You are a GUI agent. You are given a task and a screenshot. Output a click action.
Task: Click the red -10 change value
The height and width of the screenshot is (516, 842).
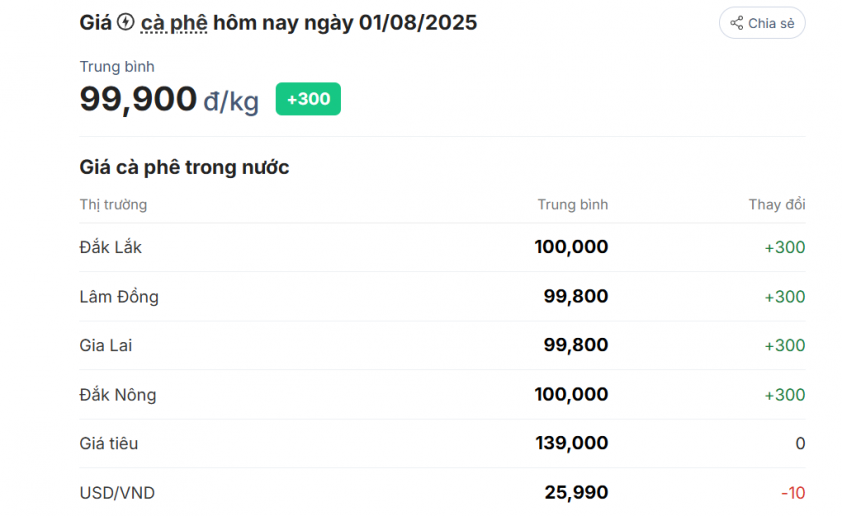pyautogui.click(x=793, y=493)
